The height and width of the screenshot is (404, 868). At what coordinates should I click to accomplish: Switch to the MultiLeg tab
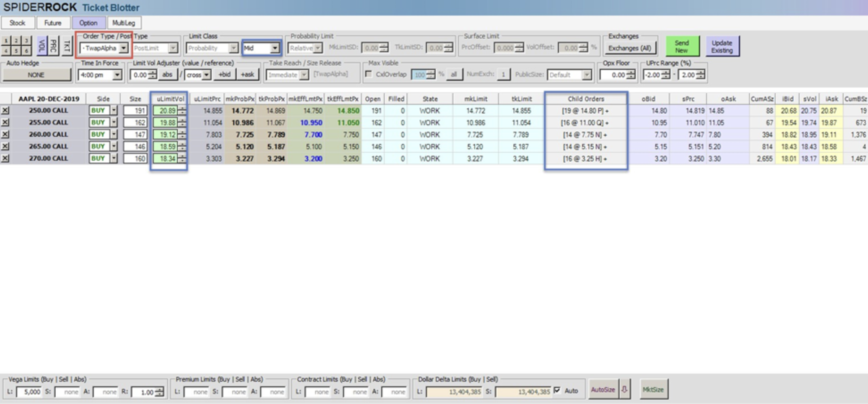(124, 23)
